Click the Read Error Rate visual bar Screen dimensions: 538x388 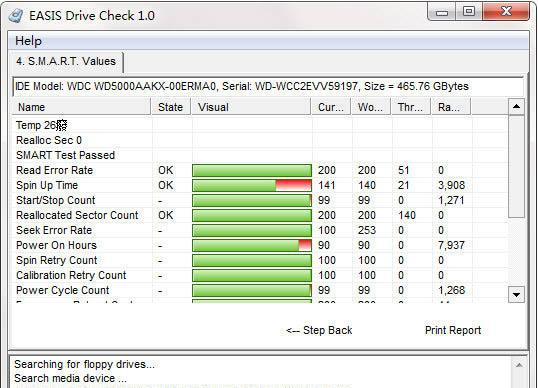coord(252,171)
